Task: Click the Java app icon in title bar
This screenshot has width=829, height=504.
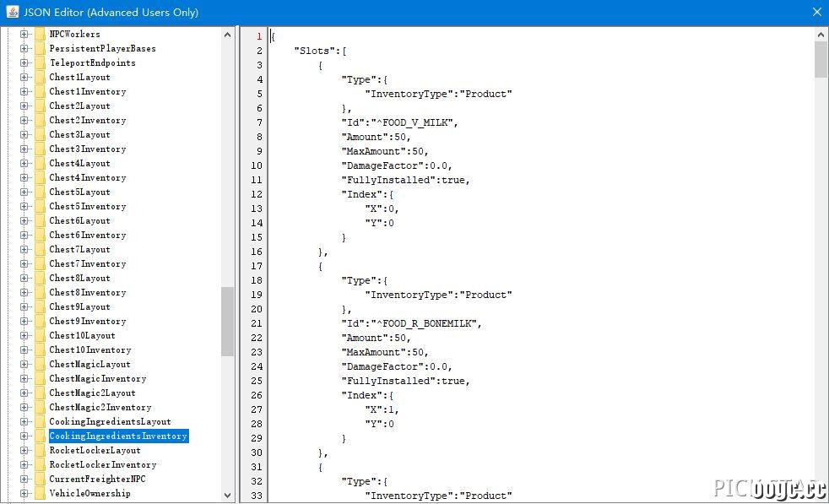Action: pos(12,12)
